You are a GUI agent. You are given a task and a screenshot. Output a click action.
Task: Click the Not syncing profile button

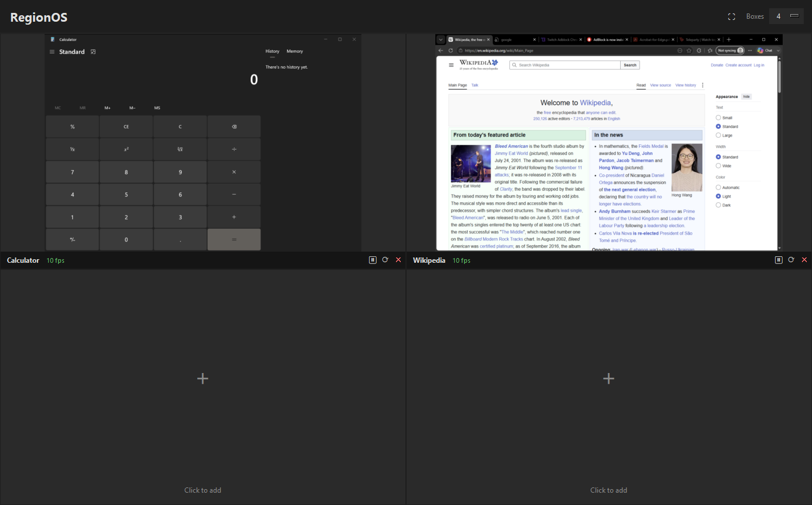730,50
